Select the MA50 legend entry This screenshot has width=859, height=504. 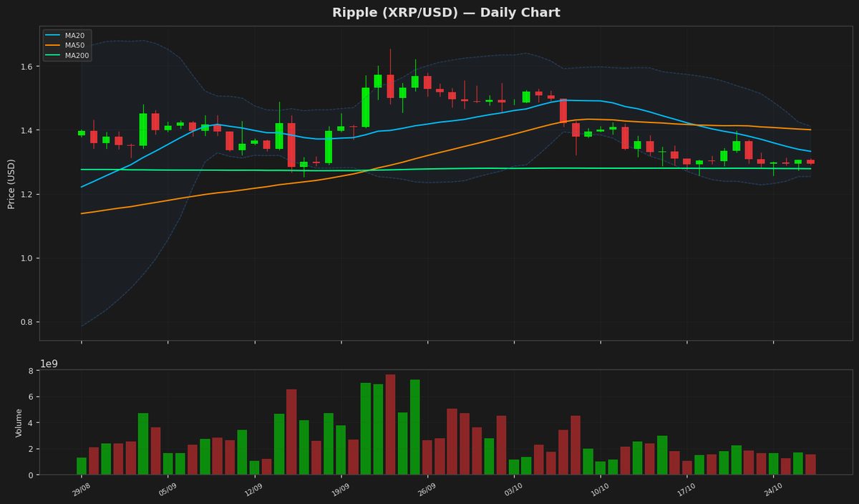tap(64, 45)
